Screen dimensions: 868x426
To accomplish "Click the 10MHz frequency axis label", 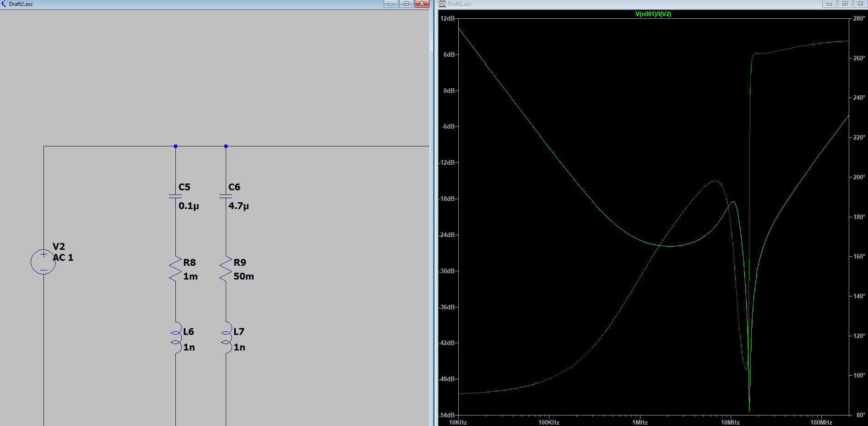I will (x=731, y=422).
